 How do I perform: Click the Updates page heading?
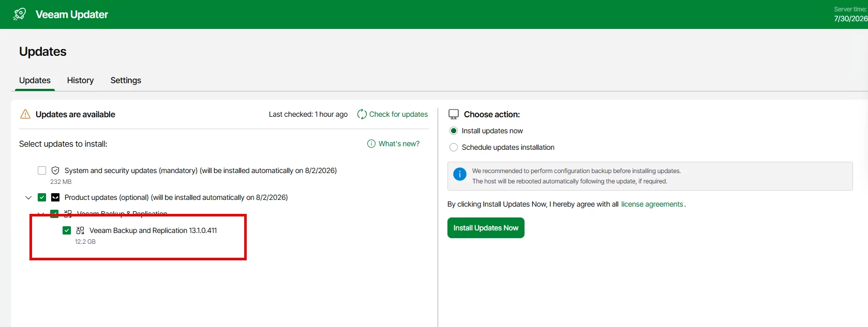click(43, 52)
